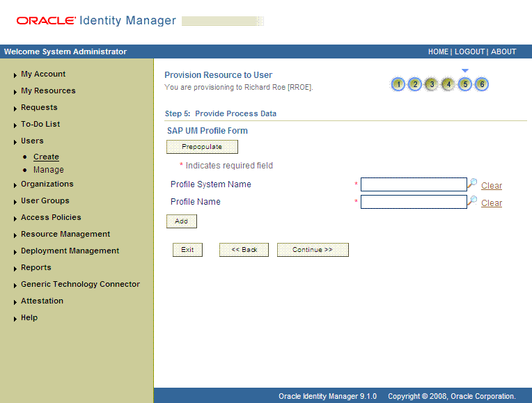This screenshot has height=403, width=532.
Task: Open the My Resources menu
Action: (48, 90)
